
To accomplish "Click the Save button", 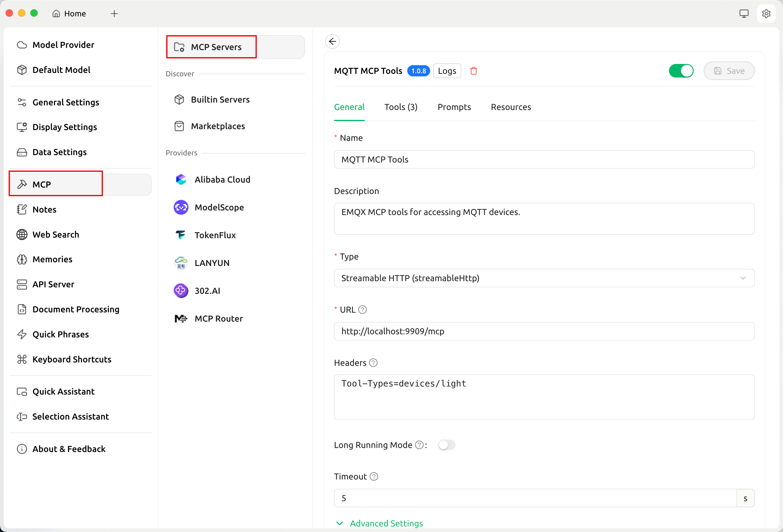I will (x=729, y=71).
